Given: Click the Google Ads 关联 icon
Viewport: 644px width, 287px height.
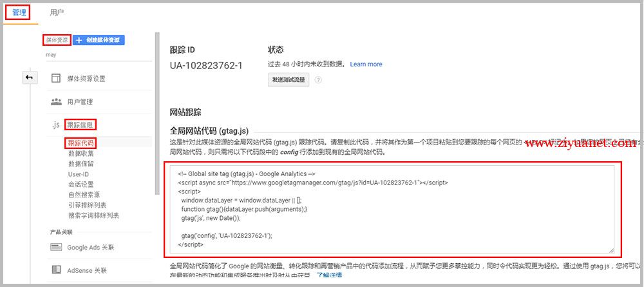Looking at the screenshot, I should 56,247.
